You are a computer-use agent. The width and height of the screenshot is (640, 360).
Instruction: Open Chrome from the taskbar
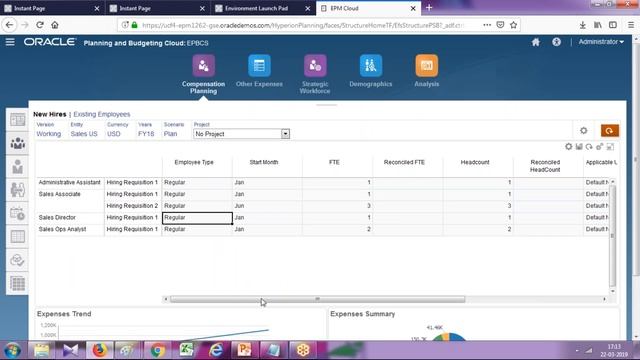(x=158, y=350)
